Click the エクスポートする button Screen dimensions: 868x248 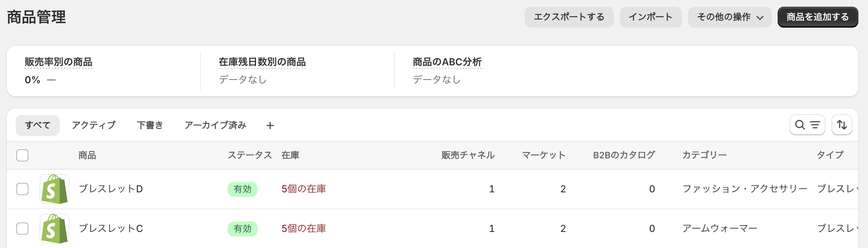(569, 17)
